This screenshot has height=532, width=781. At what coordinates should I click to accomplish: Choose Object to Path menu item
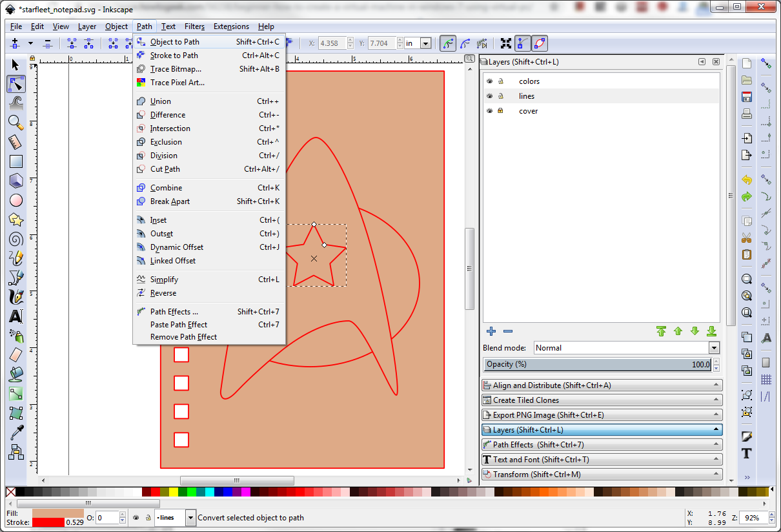pos(209,42)
